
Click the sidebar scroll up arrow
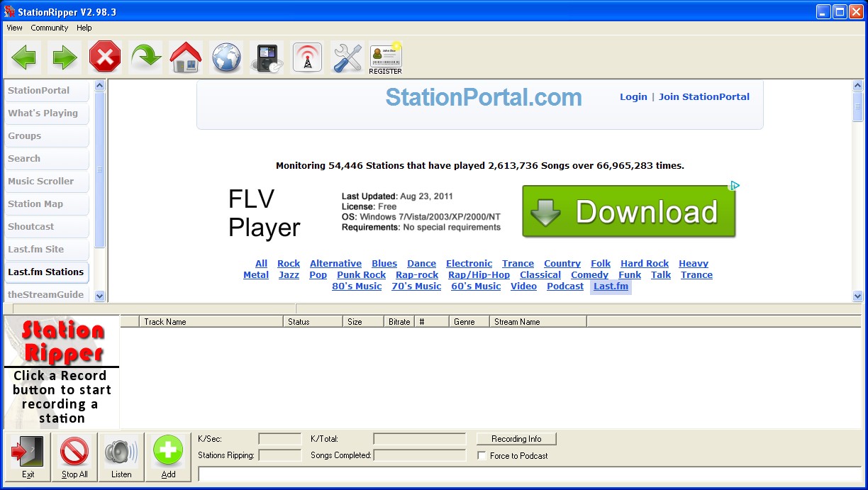100,86
